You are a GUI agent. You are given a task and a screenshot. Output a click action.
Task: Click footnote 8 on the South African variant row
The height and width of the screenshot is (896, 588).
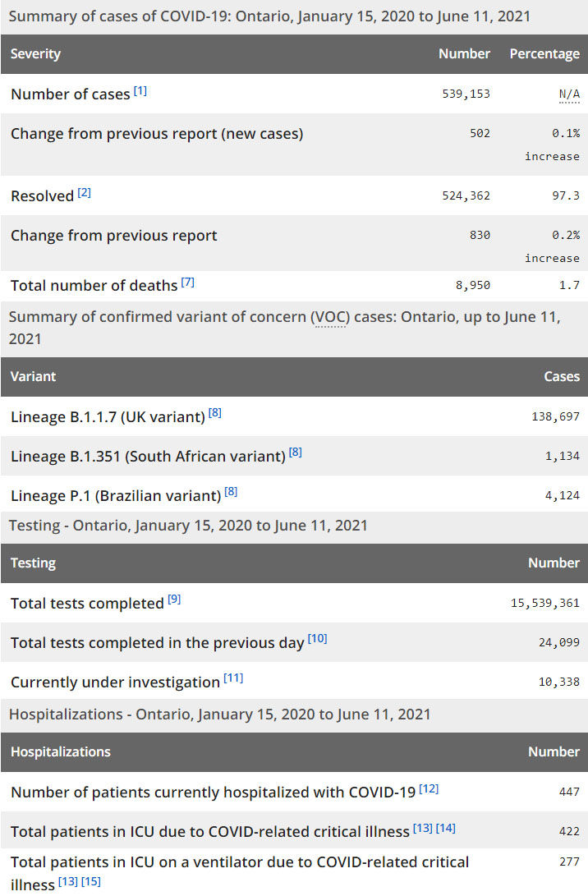point(296,453)
